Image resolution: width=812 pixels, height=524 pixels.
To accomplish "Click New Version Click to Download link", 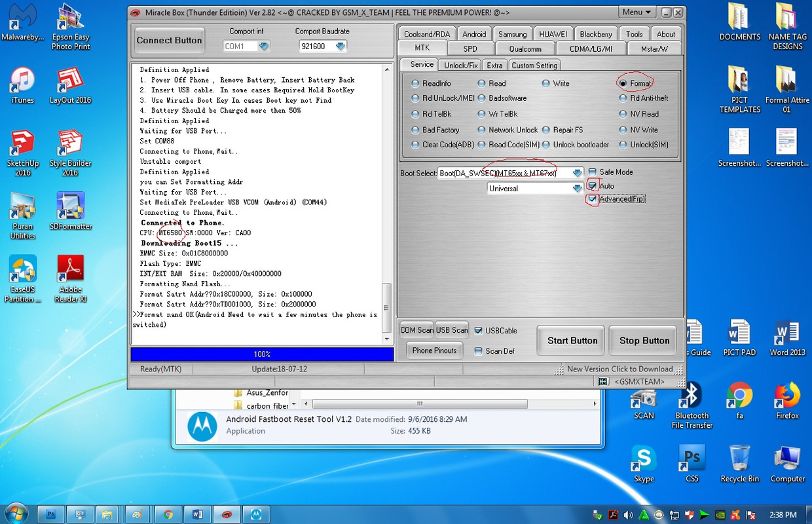I will (x=619, y=369).
